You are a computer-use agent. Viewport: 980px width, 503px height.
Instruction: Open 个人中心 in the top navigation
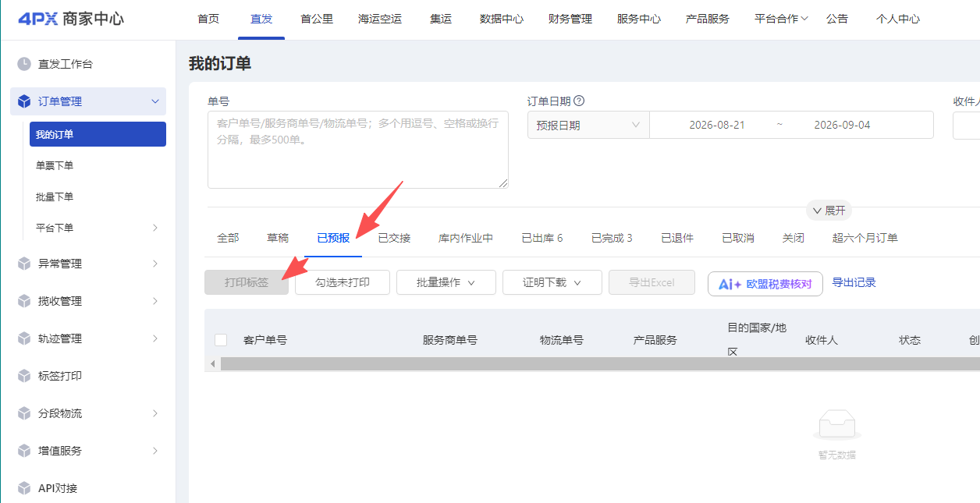tap(898, 19)
